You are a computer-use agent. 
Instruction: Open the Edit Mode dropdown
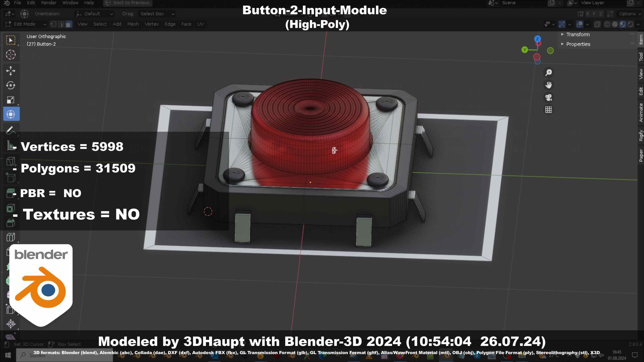(26, 24)
